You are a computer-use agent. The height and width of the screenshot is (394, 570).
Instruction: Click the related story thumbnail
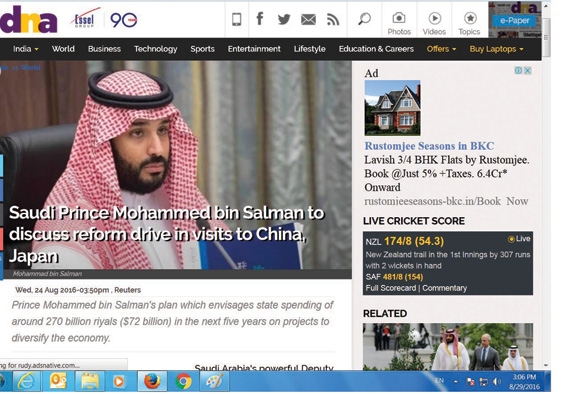point(448,346)
